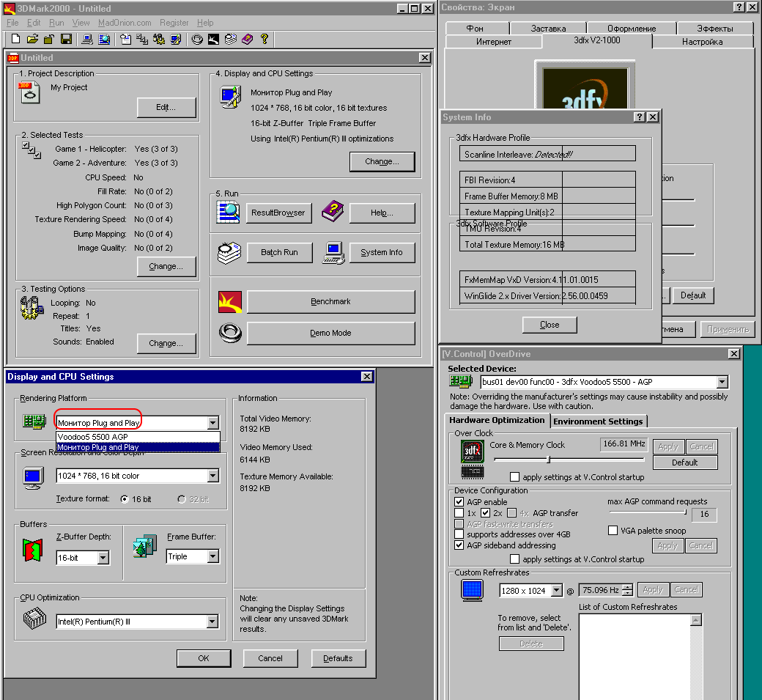Click the black benchmark toolbar icon
This screenshot has width=762, height=700.
[x=214, y=40]
